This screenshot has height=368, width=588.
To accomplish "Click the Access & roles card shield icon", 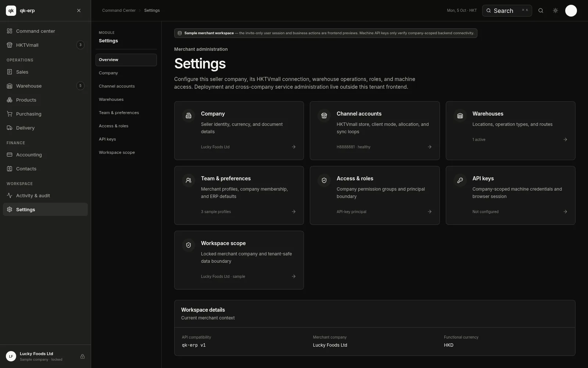I will click(x=324, y=180).
